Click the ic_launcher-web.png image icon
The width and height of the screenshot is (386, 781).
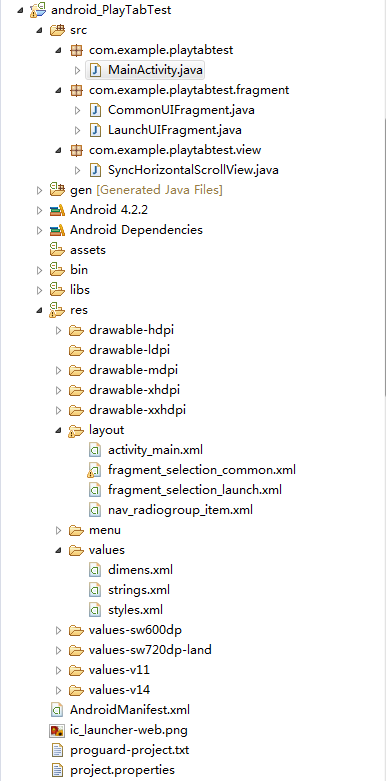pyautogui.click(x=57, y=730)
